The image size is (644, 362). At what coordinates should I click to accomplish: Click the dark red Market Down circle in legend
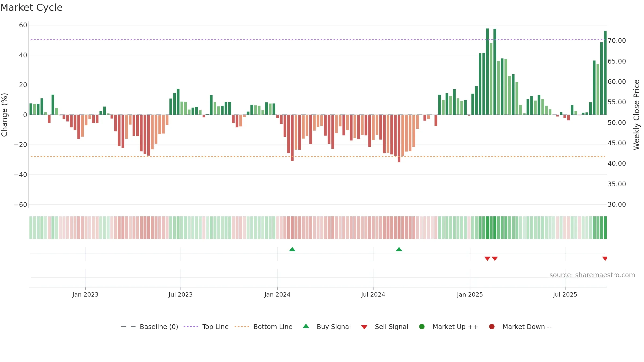[x=492, y=327]
